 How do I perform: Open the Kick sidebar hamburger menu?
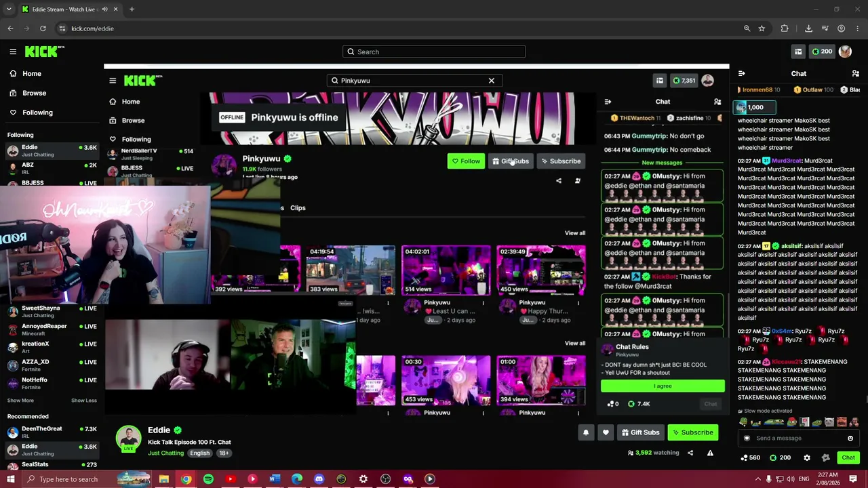pyautogui.click(x=13, y=52)
